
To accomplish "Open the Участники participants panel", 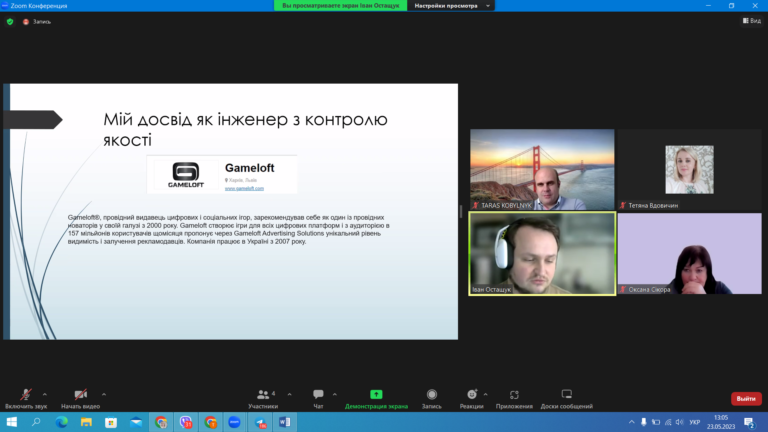I will (263, 395).
